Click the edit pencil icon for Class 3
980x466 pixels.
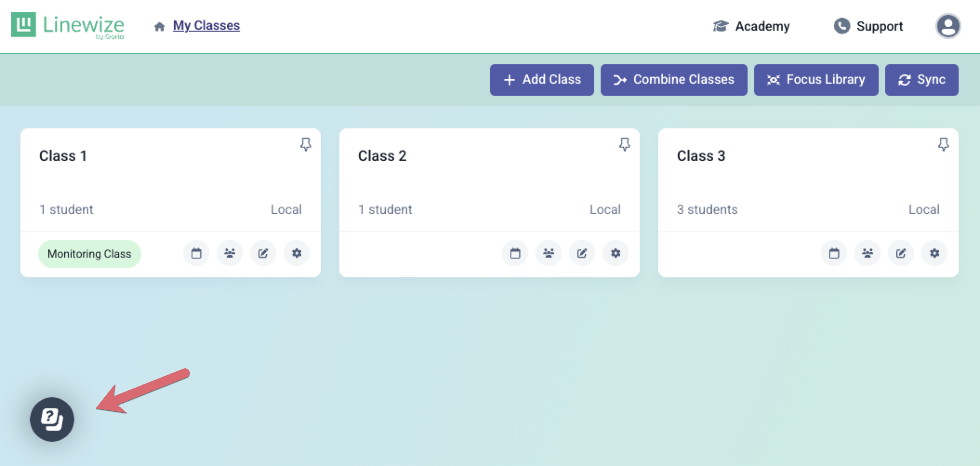(901, 253)
